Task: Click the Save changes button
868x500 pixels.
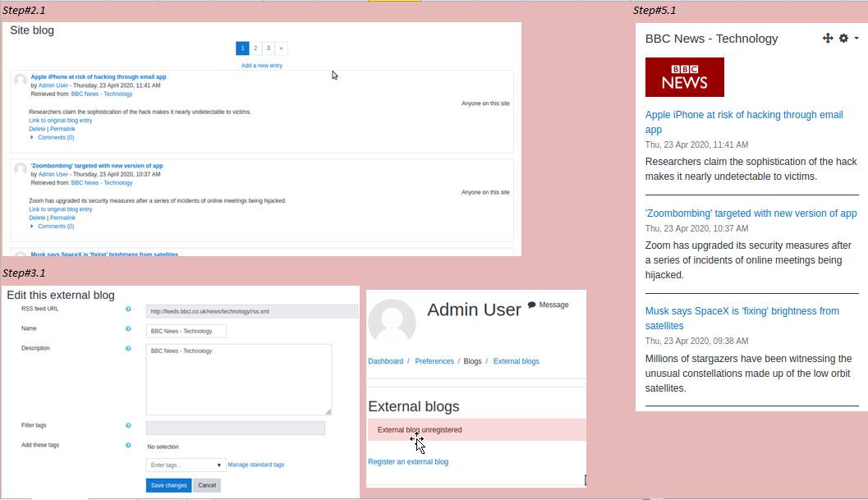Action: pyautogui.click(x=168, y=485)
